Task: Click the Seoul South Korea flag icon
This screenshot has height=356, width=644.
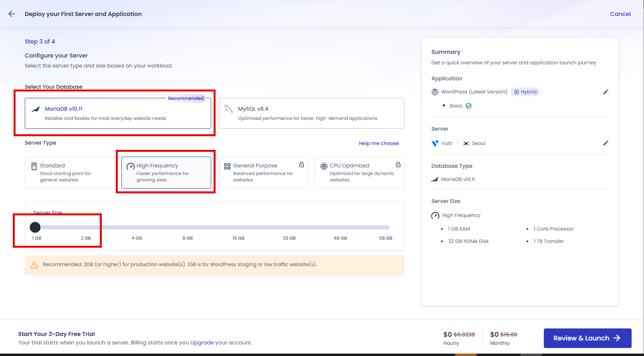Action: tap(466, 143)
